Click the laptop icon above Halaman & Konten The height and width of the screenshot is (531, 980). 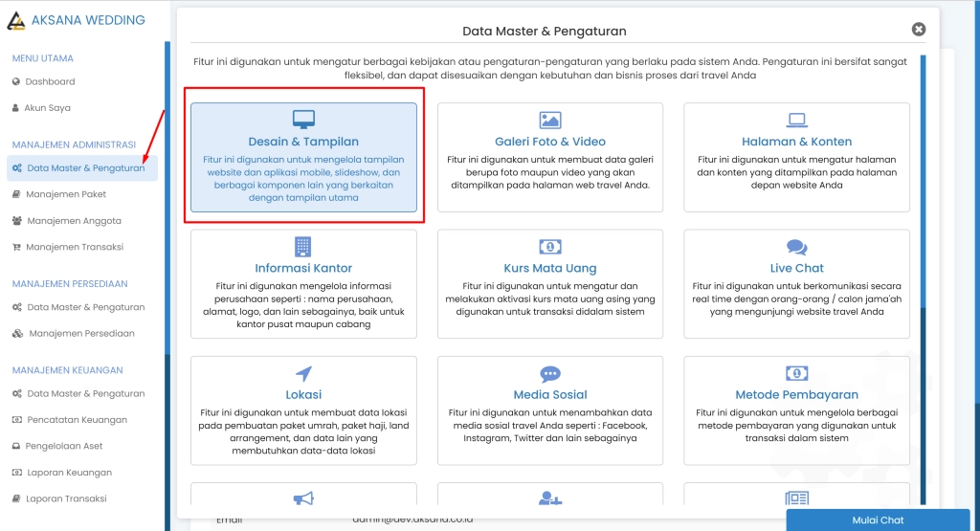[x=796, y=120]
